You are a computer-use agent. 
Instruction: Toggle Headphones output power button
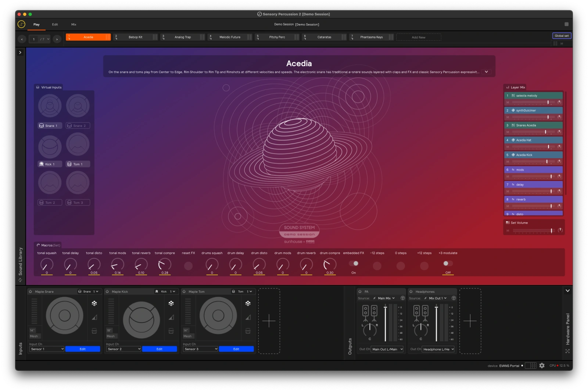coord(411,292)
